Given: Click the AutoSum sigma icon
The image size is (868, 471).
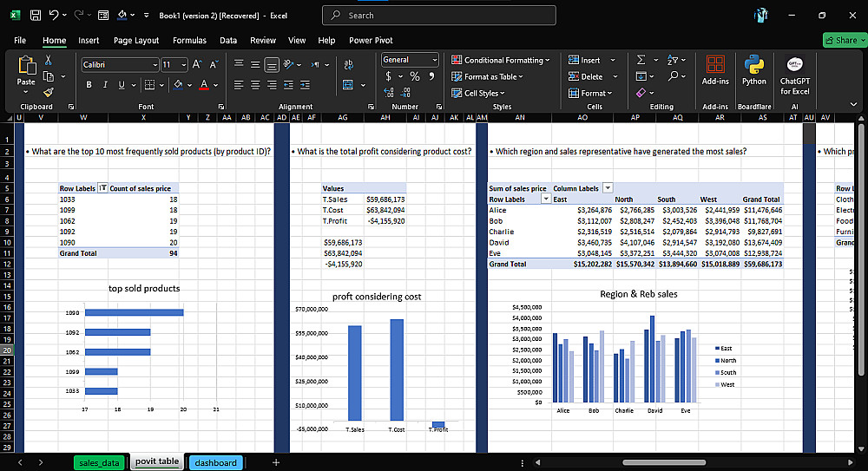Looking at the screenshot, I should click(x=641, y=60).
